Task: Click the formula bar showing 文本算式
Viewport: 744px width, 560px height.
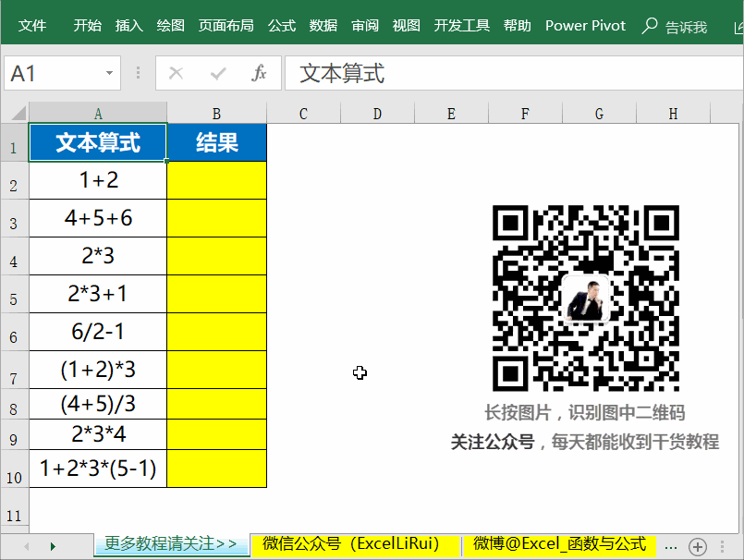Action: pyautogui.click(x=514, y=73)
